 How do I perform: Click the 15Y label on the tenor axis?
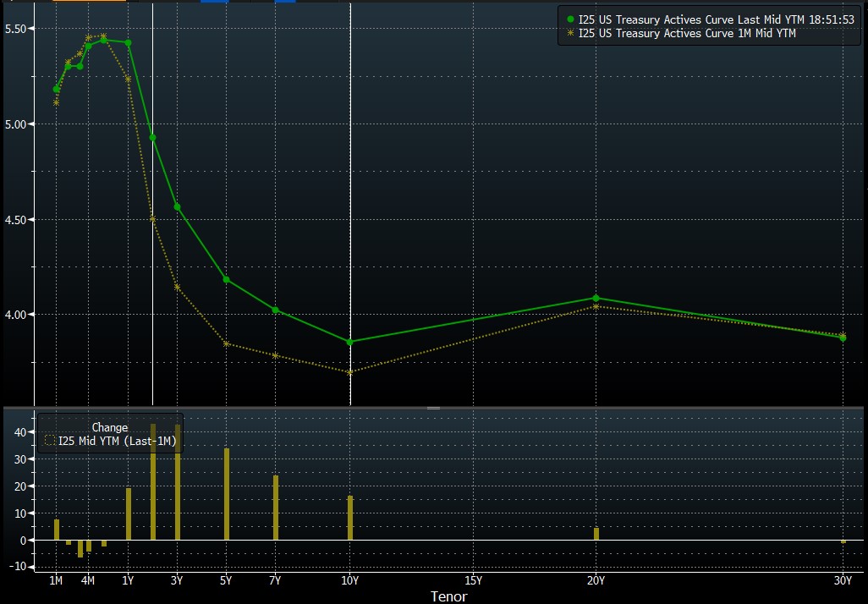pyautogui.click(x=474, y=580)
